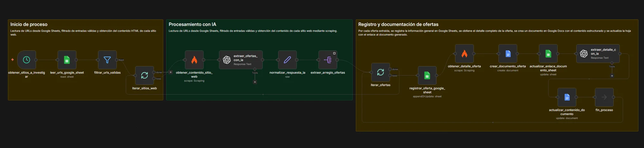Image resolution: width=644 pixels, height=148 pixels.
Task: Click the Tools connector diamond on extraer_detalle_con_ia
Action: pyautogui.click(x=612, y=63)
